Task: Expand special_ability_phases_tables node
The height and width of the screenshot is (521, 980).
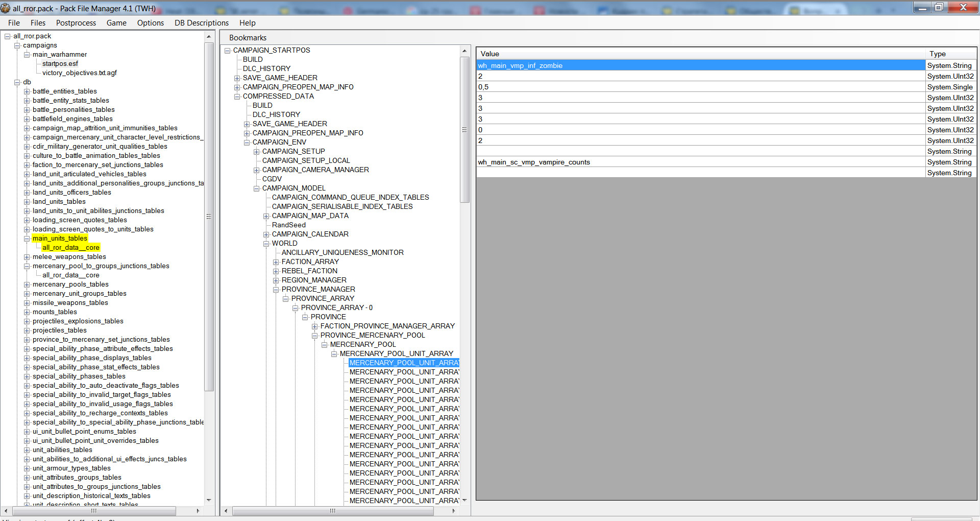Action: click(27, 376)
